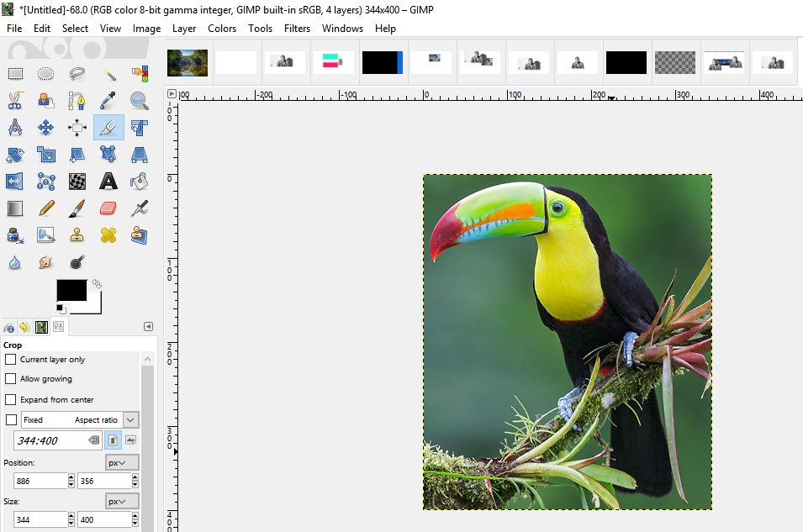This screenshot has height=532, width=803.
Task: Open the Filters menu
Action: (x=297, y=28)
